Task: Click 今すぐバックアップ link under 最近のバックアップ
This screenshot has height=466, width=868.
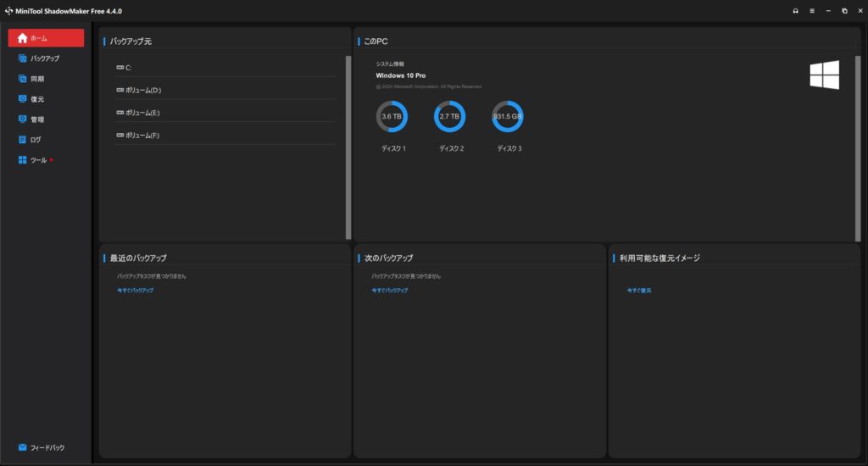Action: (135, 291)
